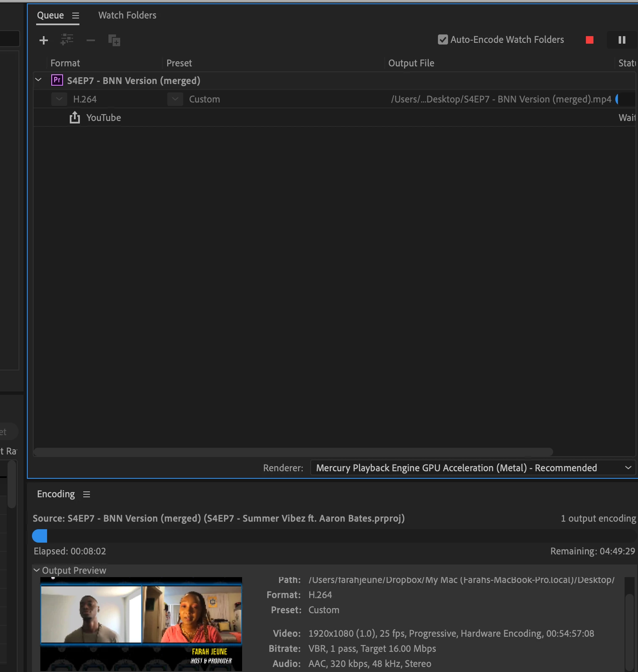Stop the queue with red square

pos(590,40)
